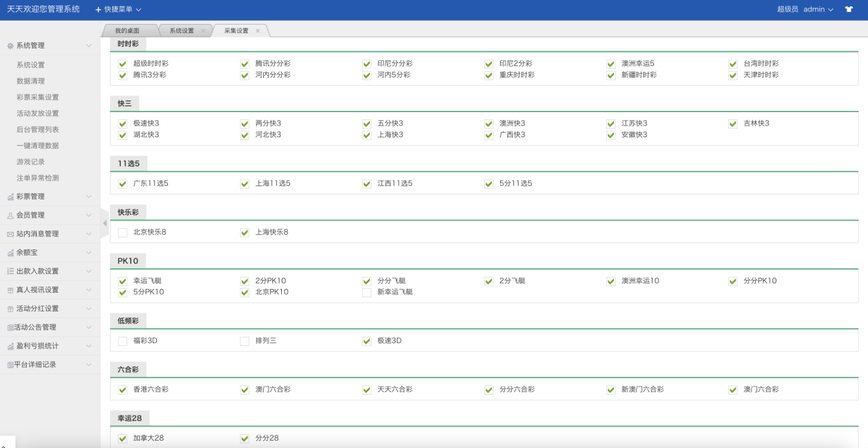
Task: Close the 采集设置 tab
Action: (x=258, y=31)
